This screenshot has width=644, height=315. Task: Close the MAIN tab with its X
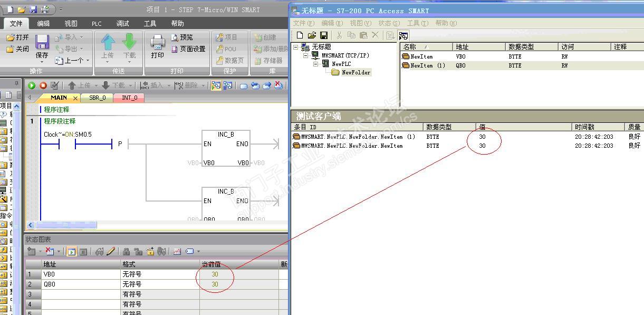click(x=75, y=98)
